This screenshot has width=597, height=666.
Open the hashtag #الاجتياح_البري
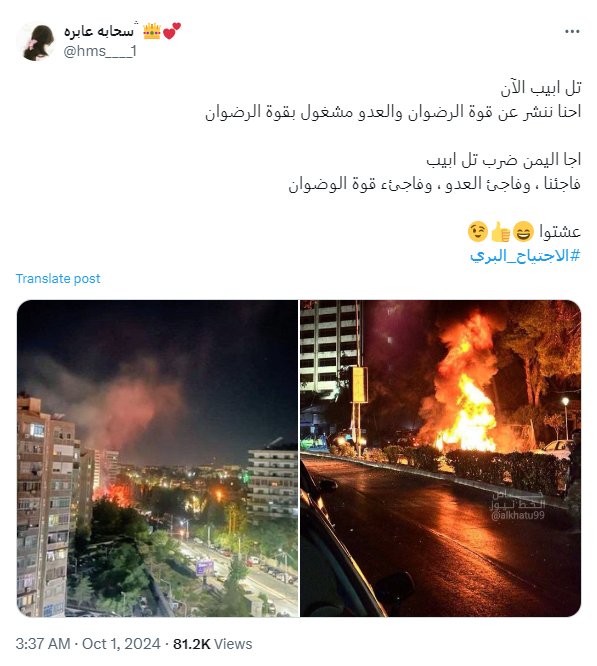pyautogui.click(x=525, y=256)
